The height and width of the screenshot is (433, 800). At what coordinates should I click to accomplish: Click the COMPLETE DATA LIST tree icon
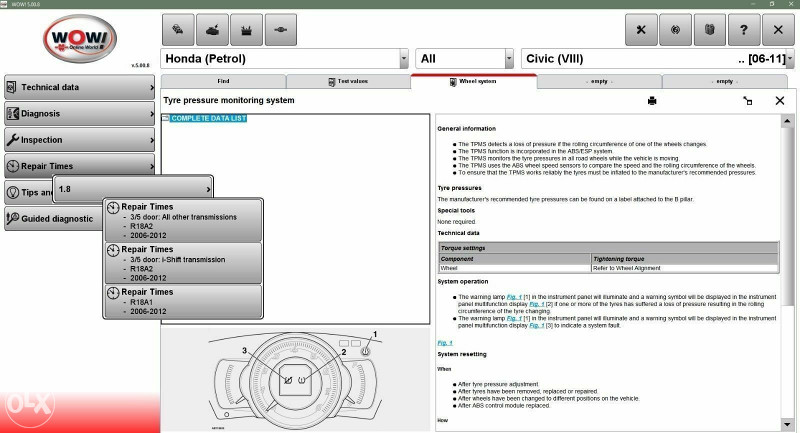pyautogui.click(x=165, y=118)
